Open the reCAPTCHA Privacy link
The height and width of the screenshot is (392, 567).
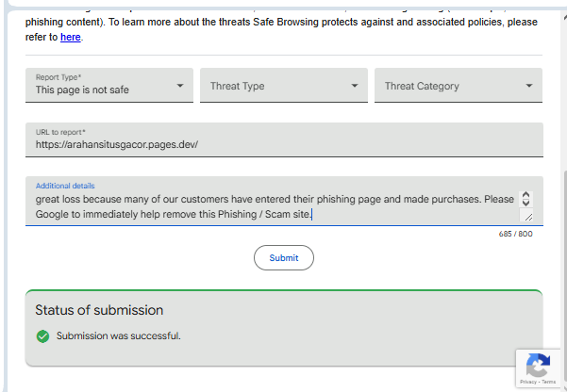coord(526,383)
